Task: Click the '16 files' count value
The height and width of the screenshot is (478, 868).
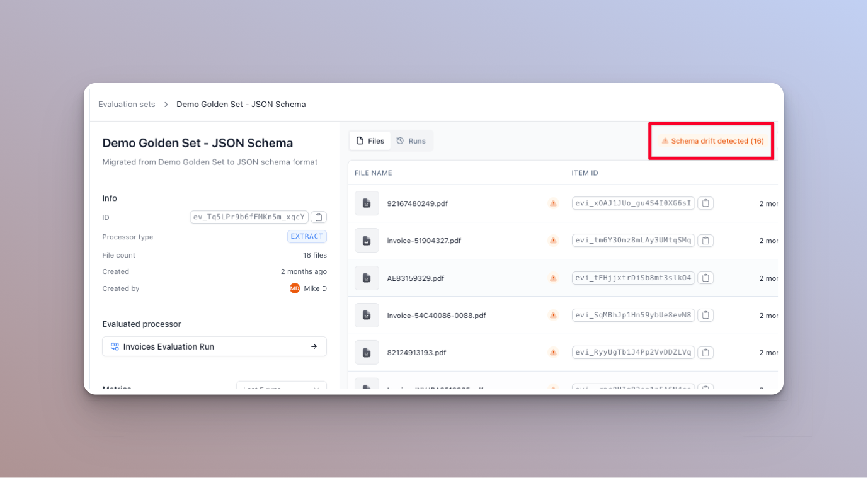Action: point(315,255)
